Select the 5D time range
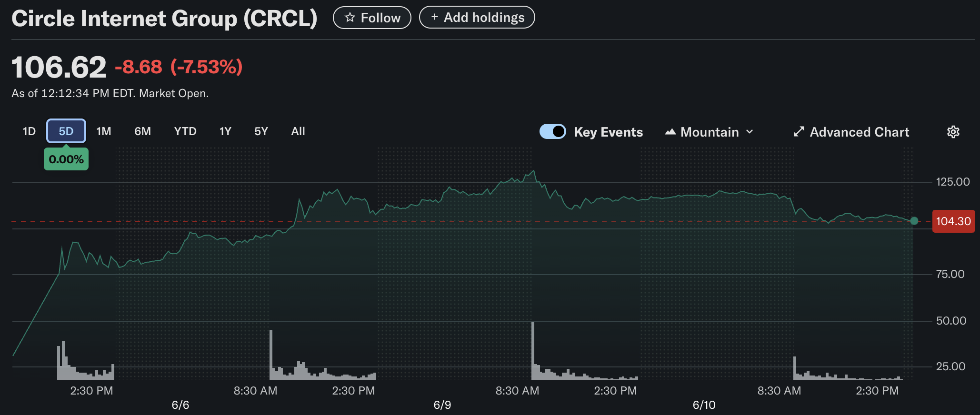This screenshot has width=980, height=415. point(66,131)
